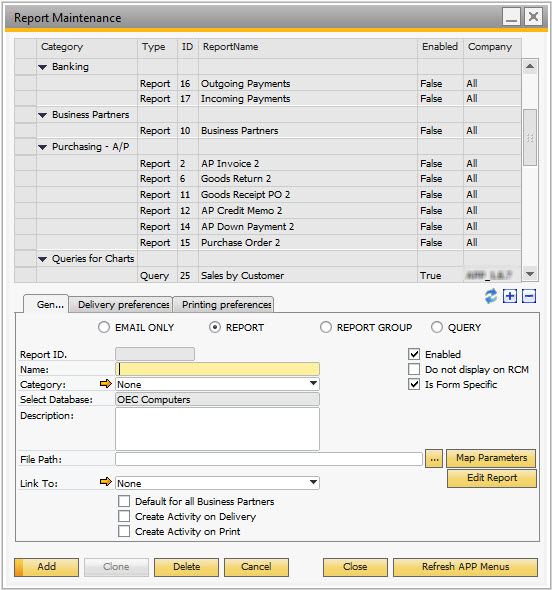Click the report grid vertical scrollbar thumb
552x590 pixels.
pos(530,137)
